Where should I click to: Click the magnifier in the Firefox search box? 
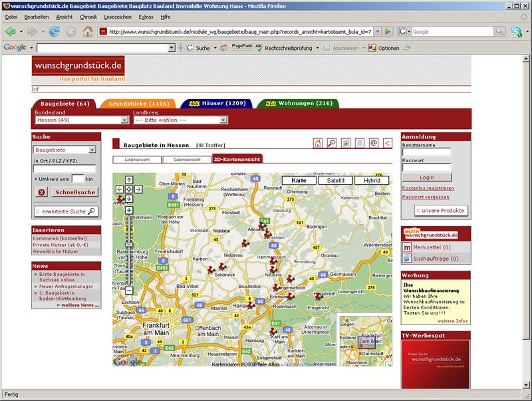pos(499,31)
